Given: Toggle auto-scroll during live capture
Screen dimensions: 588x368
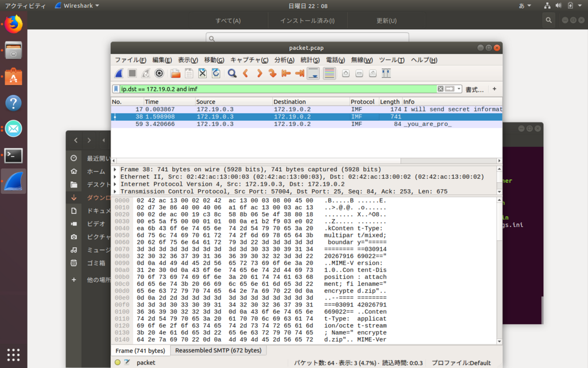Looking at the screenshot, I should [x=313, y=73].
